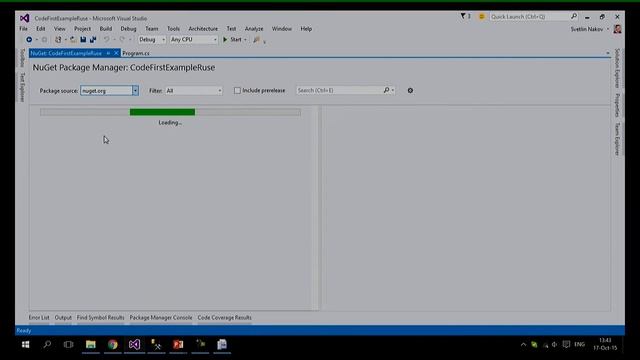Show hidden system tray icons chevron
The height and width of the screenshot is (360, 640).
(x=523, y=344)
